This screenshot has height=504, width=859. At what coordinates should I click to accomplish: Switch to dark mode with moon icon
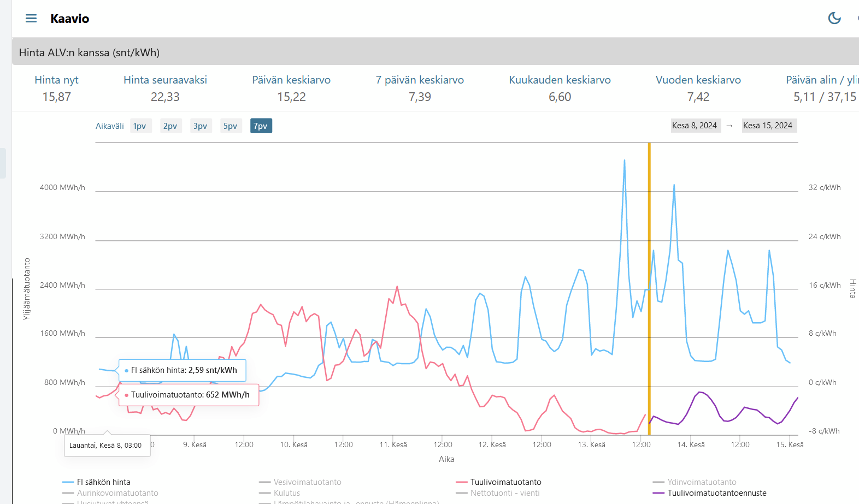834,18
